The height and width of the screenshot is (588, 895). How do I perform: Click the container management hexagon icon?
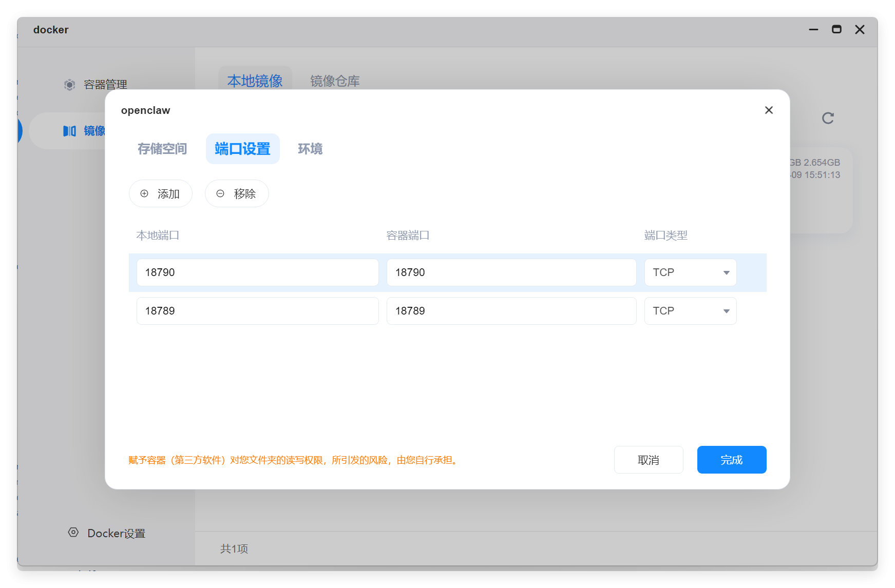(69, 85)
